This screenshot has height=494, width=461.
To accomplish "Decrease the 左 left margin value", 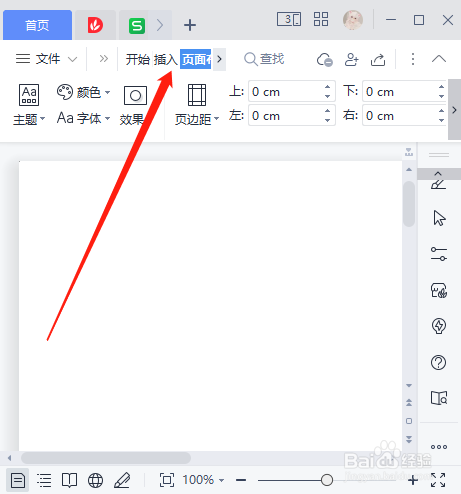I will [328, 121].
